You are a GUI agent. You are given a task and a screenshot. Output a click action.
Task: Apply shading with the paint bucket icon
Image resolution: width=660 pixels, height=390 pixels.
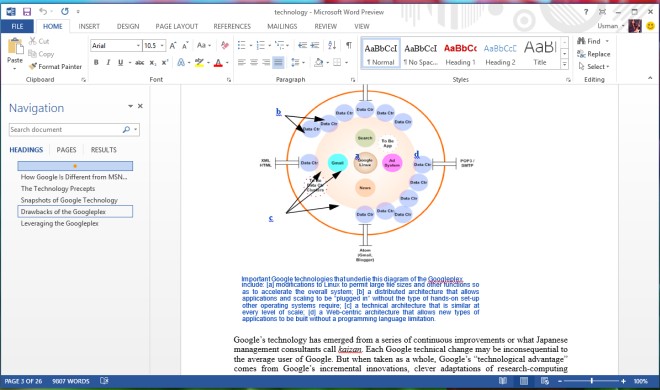click(319, 62)
